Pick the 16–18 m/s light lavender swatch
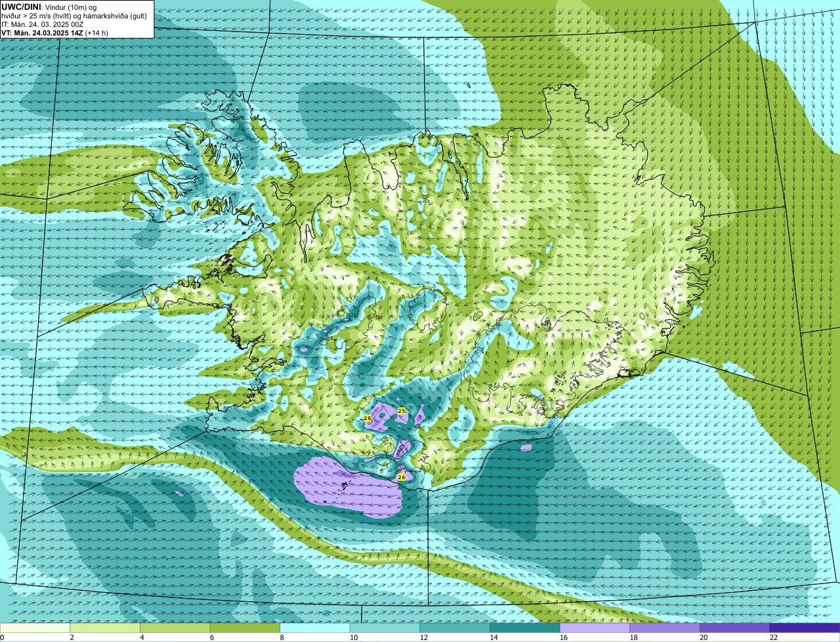Viewport: 840px width, 642px height. click(x=595, y=628)
